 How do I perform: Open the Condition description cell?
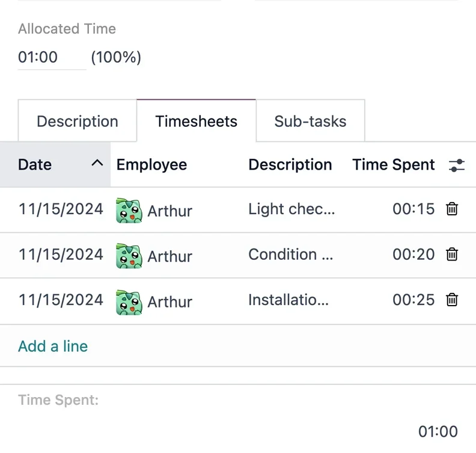coord(290,254)
